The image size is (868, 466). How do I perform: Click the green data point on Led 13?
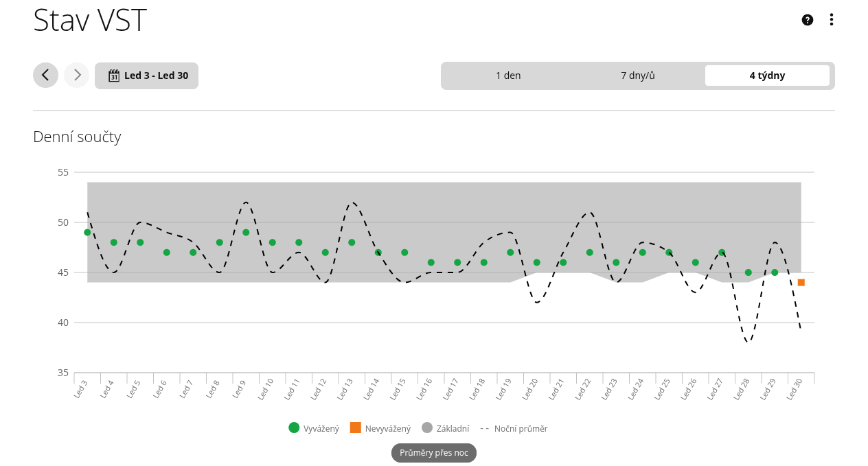coord(352,242)
